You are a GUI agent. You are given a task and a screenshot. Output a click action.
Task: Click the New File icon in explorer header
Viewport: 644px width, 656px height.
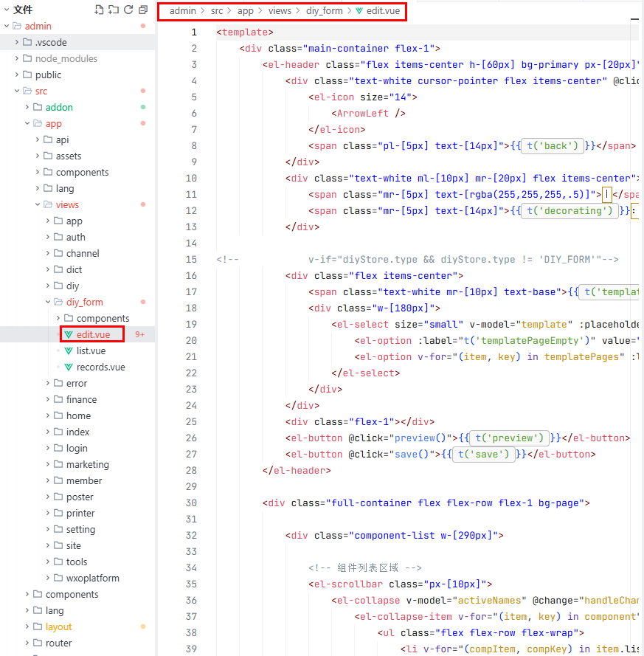click(x=99, y=10)
